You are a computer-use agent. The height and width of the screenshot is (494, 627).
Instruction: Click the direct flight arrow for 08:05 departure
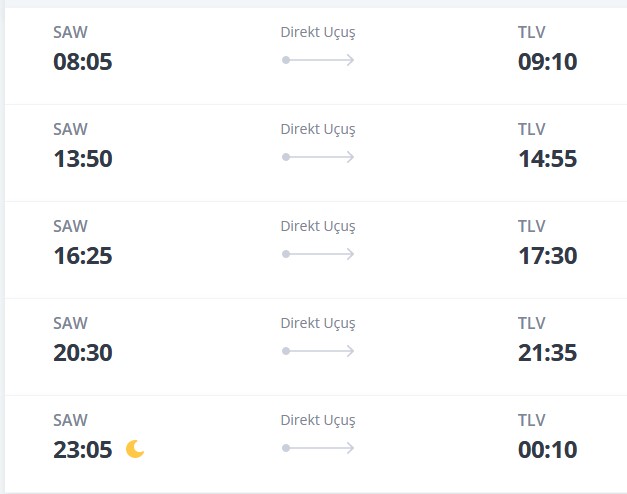pyautogui.click(x=318, y=60)
